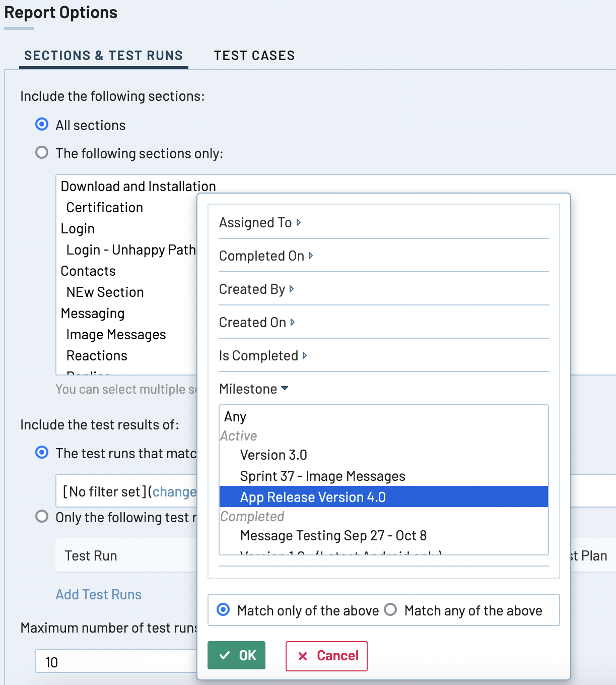Cancel the filter dialog
The height and width of the screenshot is (685, 616).
326,656
